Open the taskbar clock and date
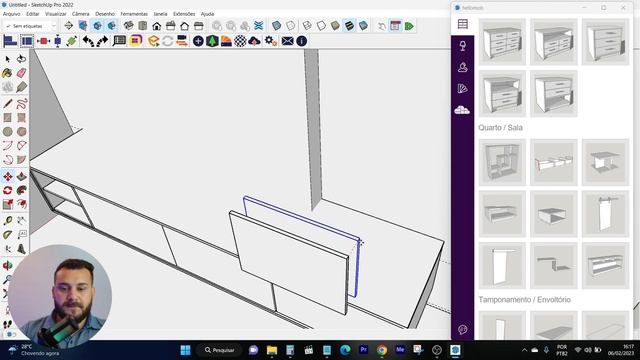Viewport: 640px width, 360px height. (621, 350)
